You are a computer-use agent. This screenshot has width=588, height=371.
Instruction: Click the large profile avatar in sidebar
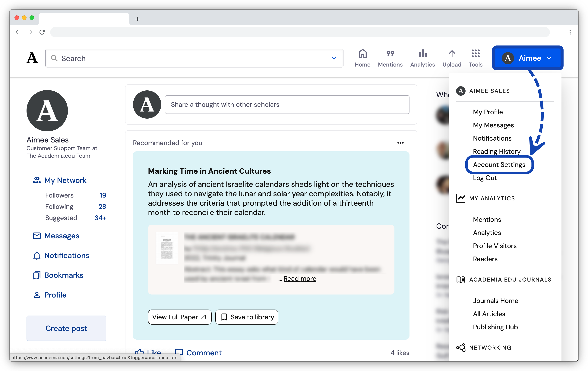47,111
